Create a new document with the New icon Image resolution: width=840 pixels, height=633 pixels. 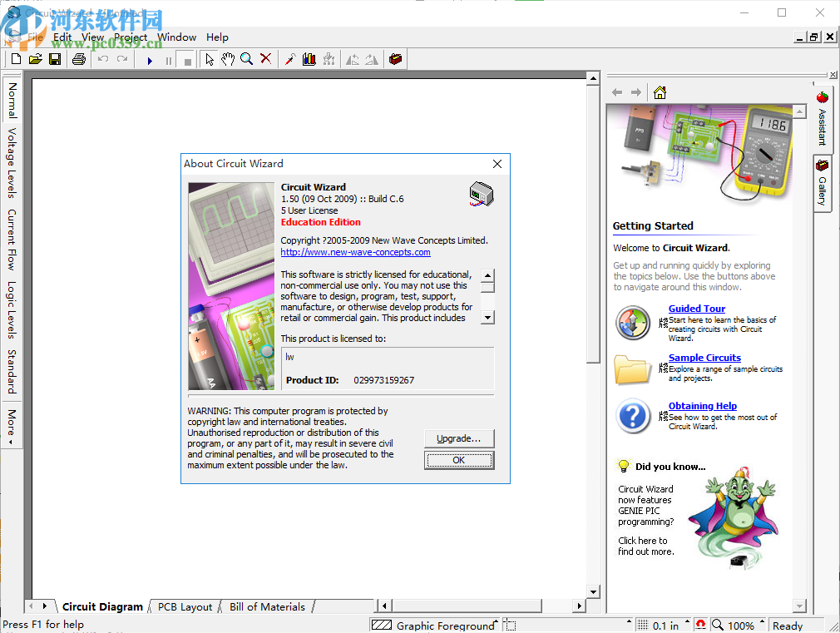coord(16,59)
